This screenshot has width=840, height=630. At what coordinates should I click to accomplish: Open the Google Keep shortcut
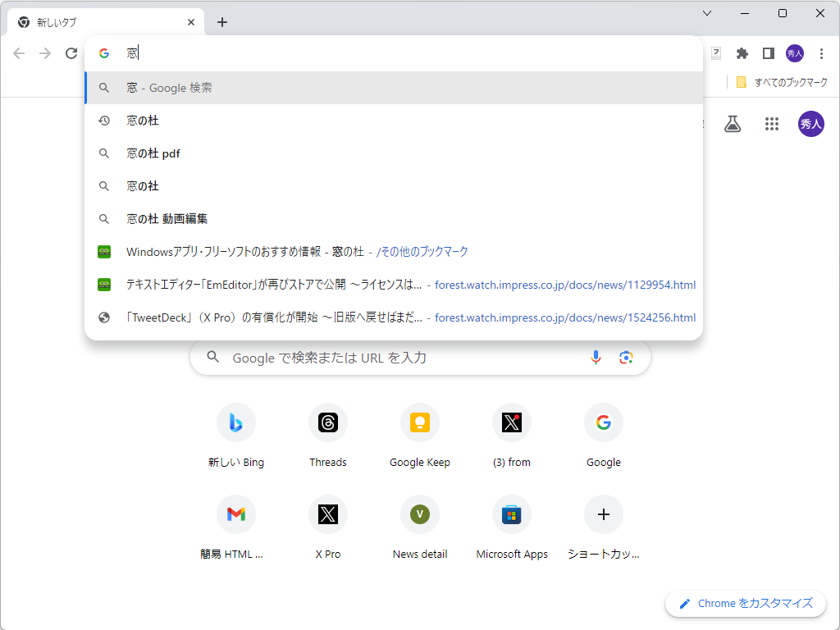pos(420,422)
